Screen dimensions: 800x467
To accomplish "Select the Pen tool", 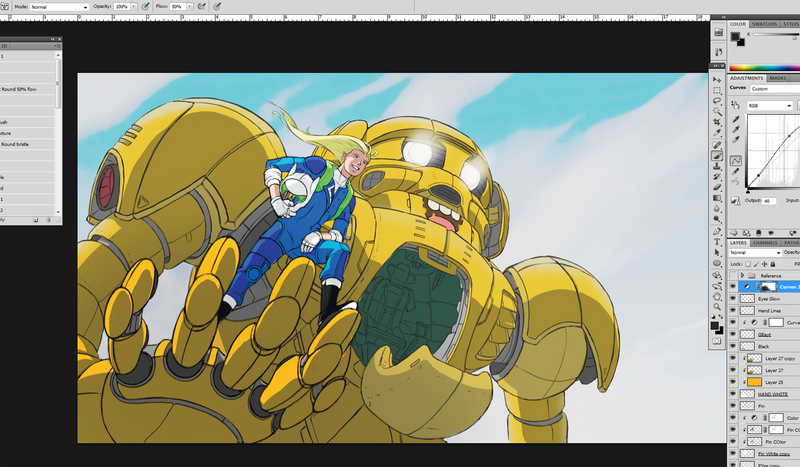I will tap(717, 232).
